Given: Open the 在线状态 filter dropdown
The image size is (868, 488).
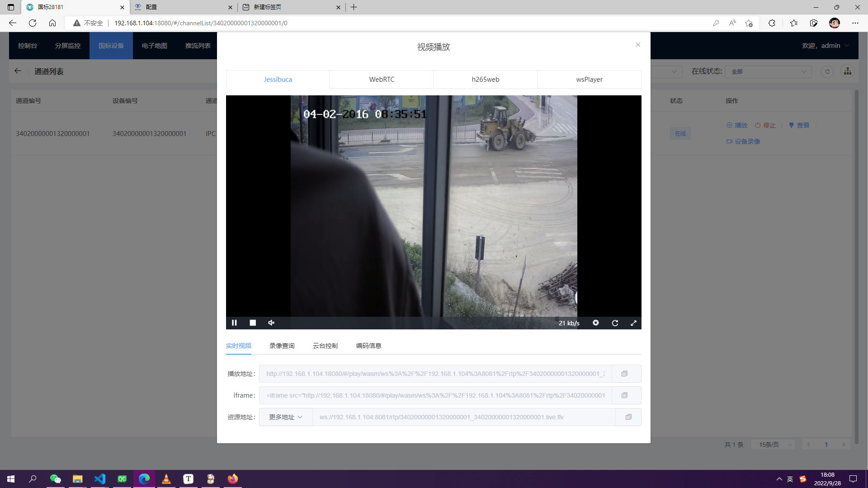Looking at the screenshot, I should point(768,71).
